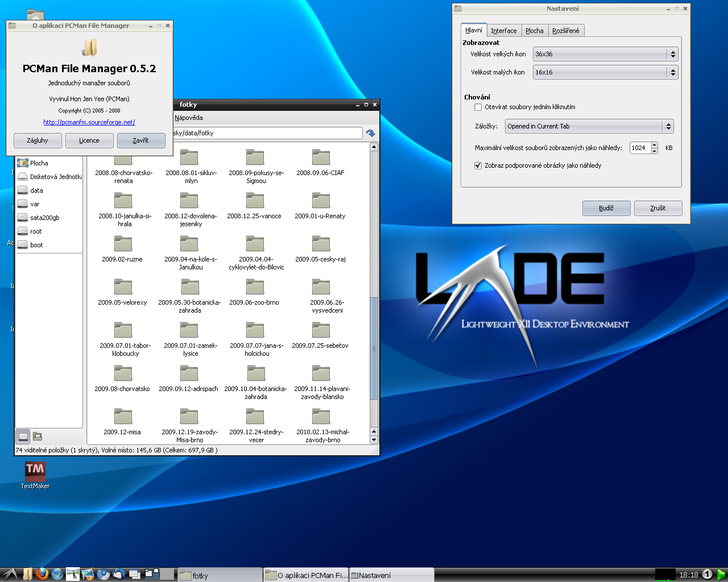This screenshot has width=728, height=582.
Task: Switch side pane to directory tree view
Action: click(x=38, y=436)
